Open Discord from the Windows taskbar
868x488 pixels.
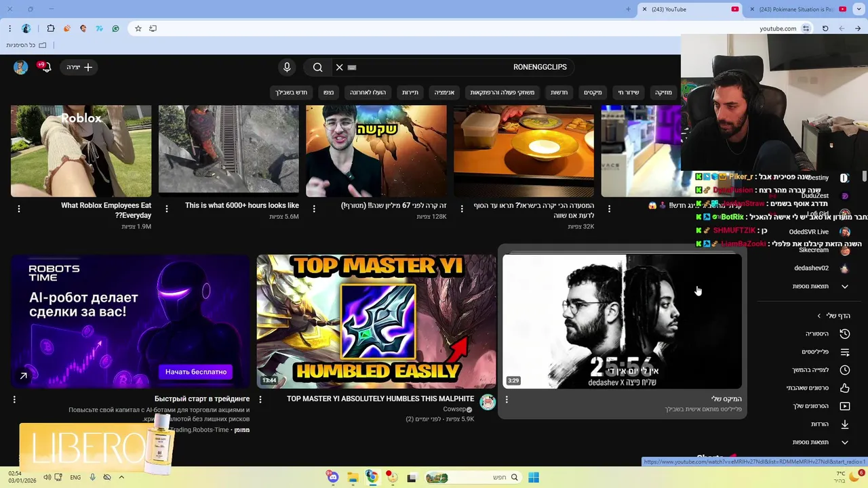(x=333, y=477)
